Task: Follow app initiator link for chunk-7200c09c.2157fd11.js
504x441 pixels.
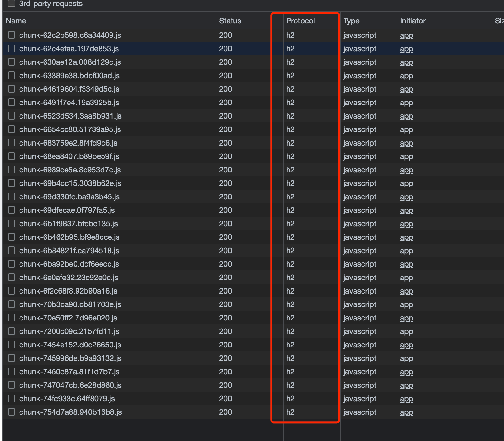Action: [406, 331]
